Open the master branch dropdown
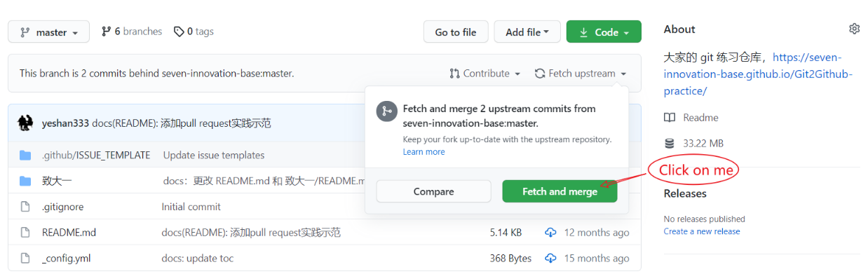Image resolution: width=868 pixels, height=274 pixels. click(x=48, y=32)
